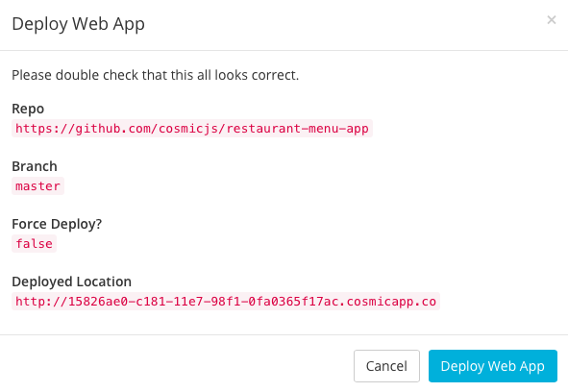Click the 'https://' prefix of repo URL
Viewport: 568px width, 392px height.
[45, 129]
